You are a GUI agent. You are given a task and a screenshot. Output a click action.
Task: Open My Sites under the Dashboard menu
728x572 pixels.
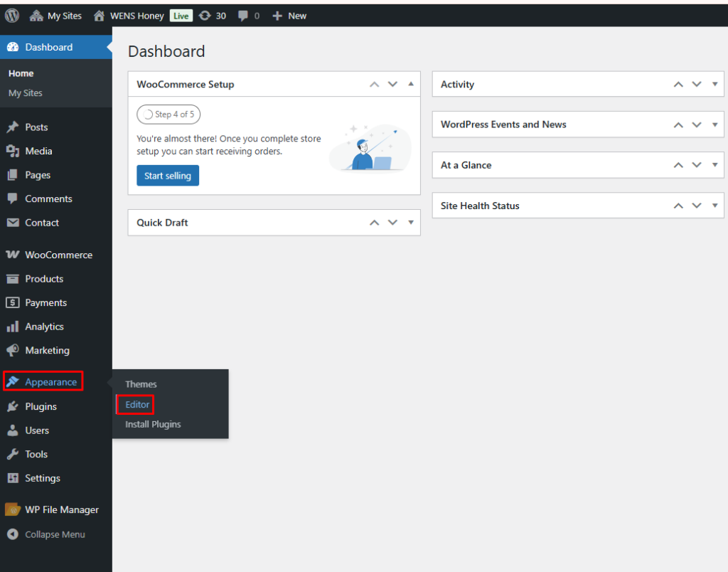[x=25, y=93]
